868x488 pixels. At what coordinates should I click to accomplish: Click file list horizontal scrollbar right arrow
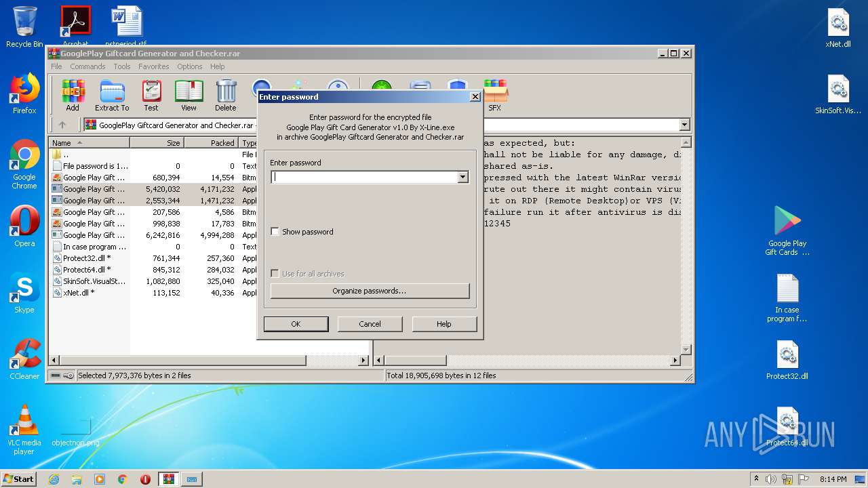click(363, 361)
